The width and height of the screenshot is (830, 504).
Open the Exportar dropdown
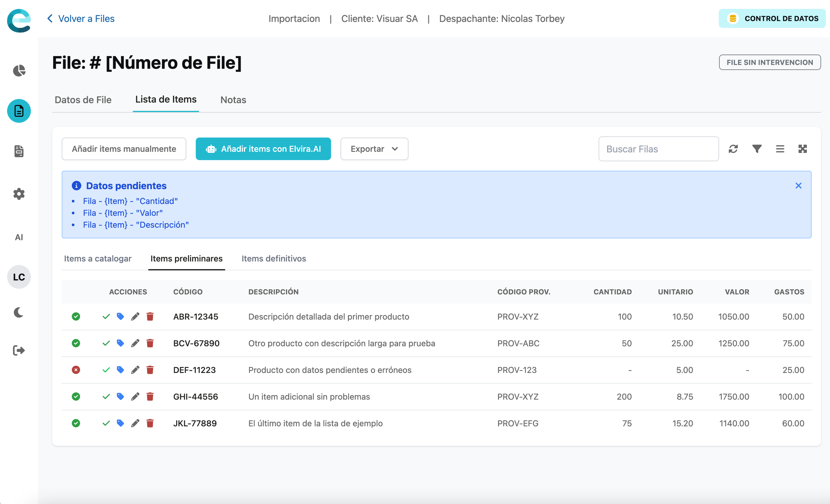pyautogui.click(x=374, y=149)
